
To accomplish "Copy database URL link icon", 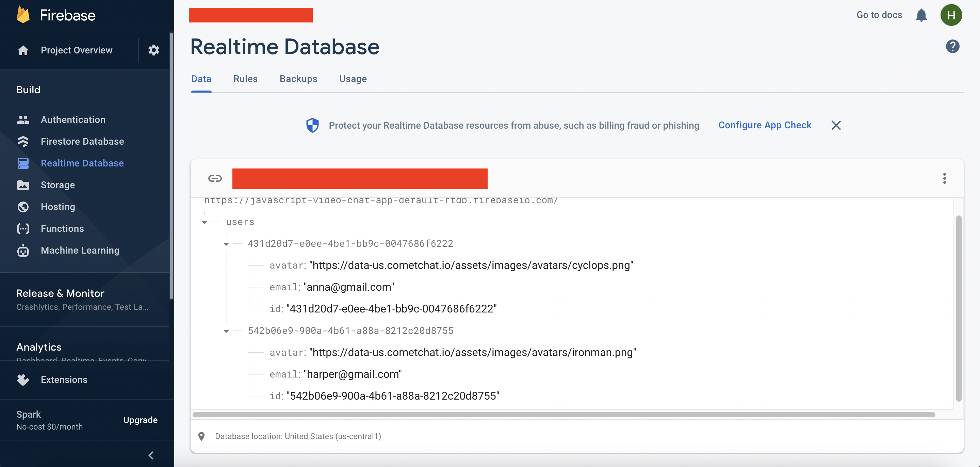I will 215,178.
